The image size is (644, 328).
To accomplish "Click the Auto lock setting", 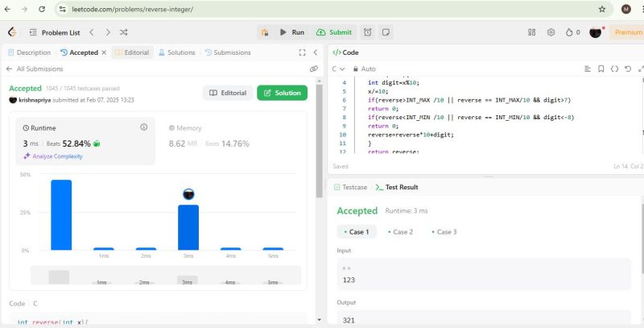I will (365, 69).
